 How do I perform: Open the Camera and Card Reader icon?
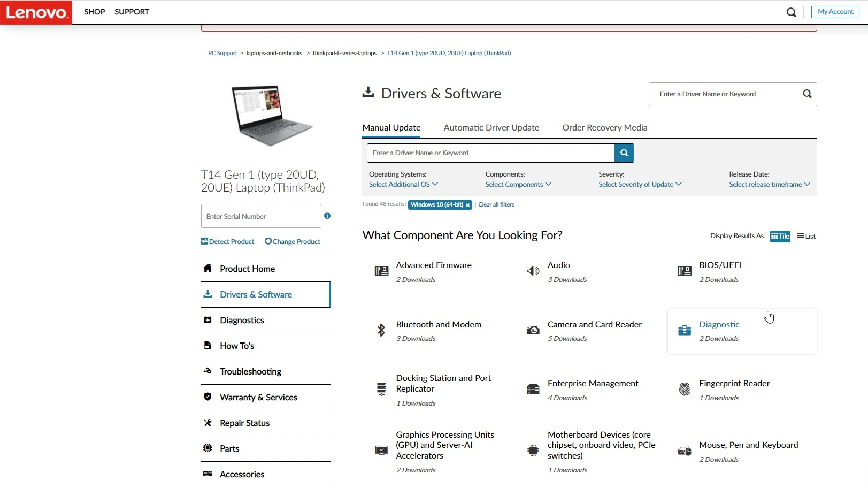[533, 331]
